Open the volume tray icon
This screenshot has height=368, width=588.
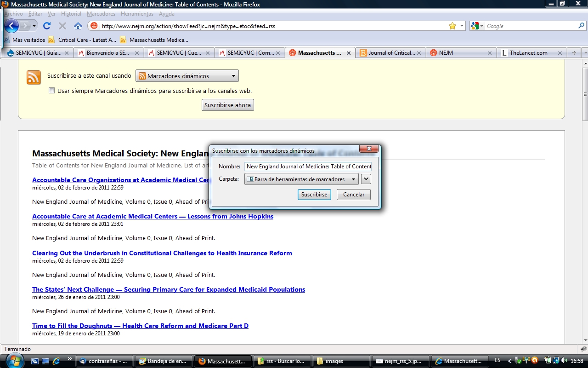pyautogui.click(x=564, y=361)
